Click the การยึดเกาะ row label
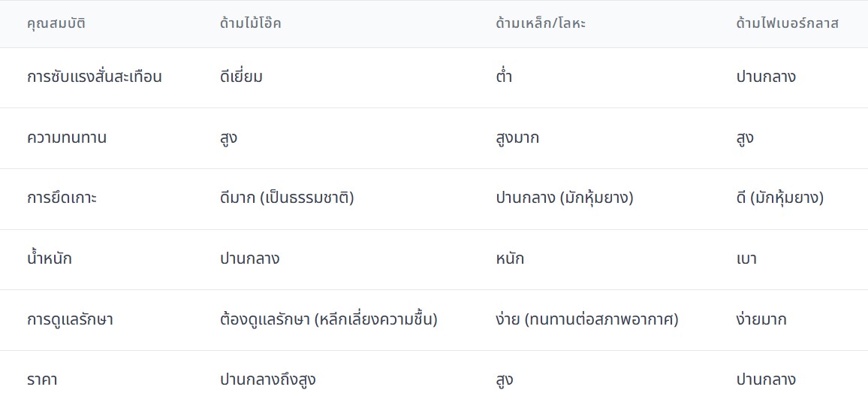 62,198
